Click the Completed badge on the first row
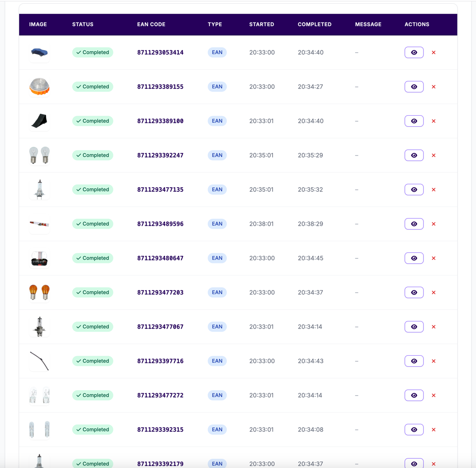Screen dimensions: 476x468 [92, 52]
